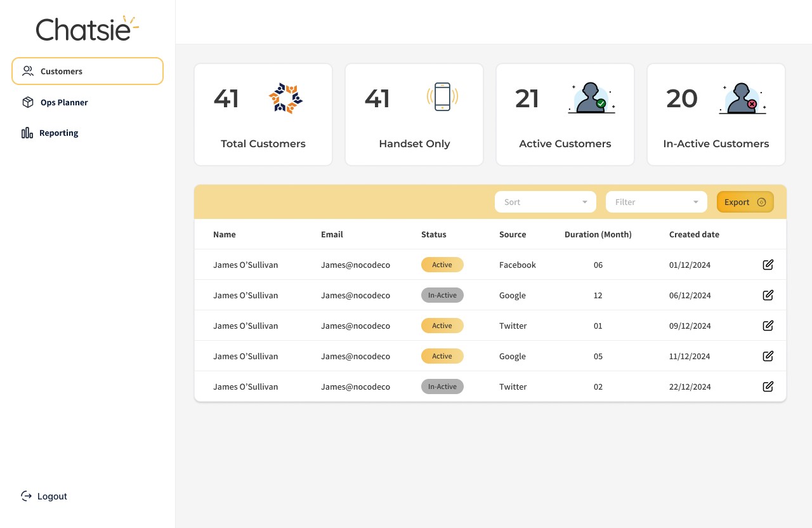812x528 pixels.
Task: Click the Active badge in 09/12/2024 row
Action: point(442,326)
